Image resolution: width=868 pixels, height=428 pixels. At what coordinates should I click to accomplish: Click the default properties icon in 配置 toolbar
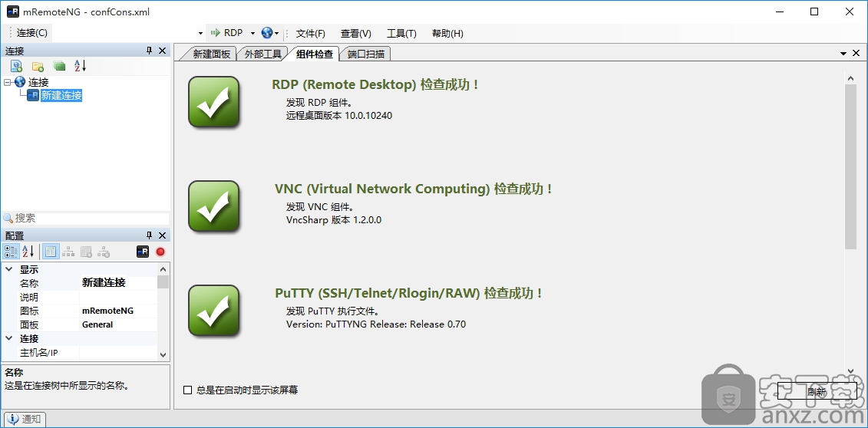point(86,252)
